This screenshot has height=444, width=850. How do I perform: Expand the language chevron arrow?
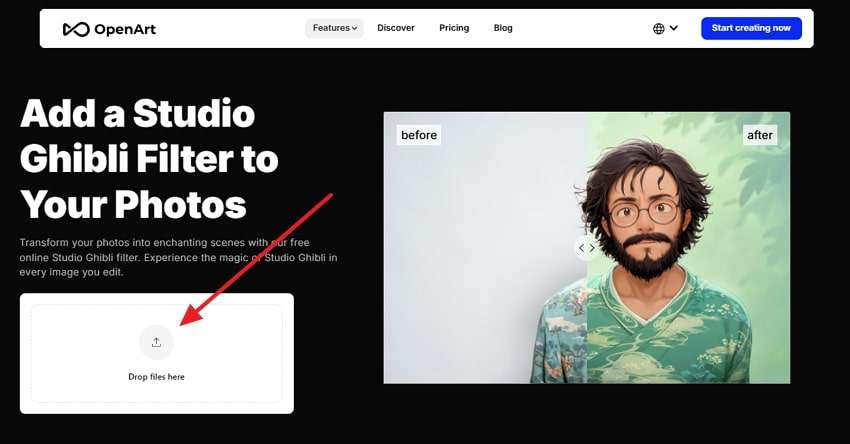pos(674,28)
